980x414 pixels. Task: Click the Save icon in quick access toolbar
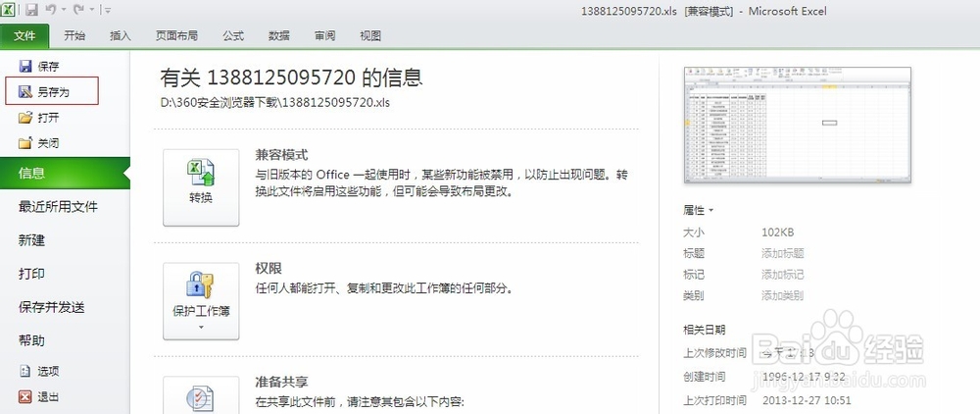31,10
